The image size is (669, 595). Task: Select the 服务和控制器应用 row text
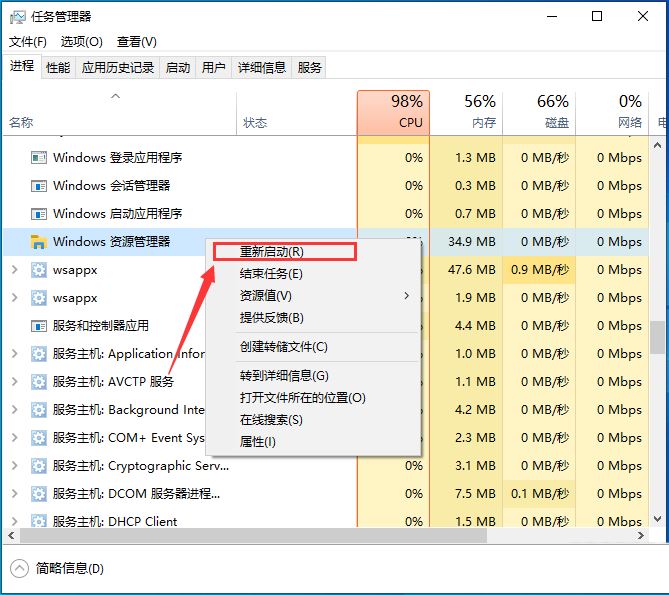click(101, 326)
